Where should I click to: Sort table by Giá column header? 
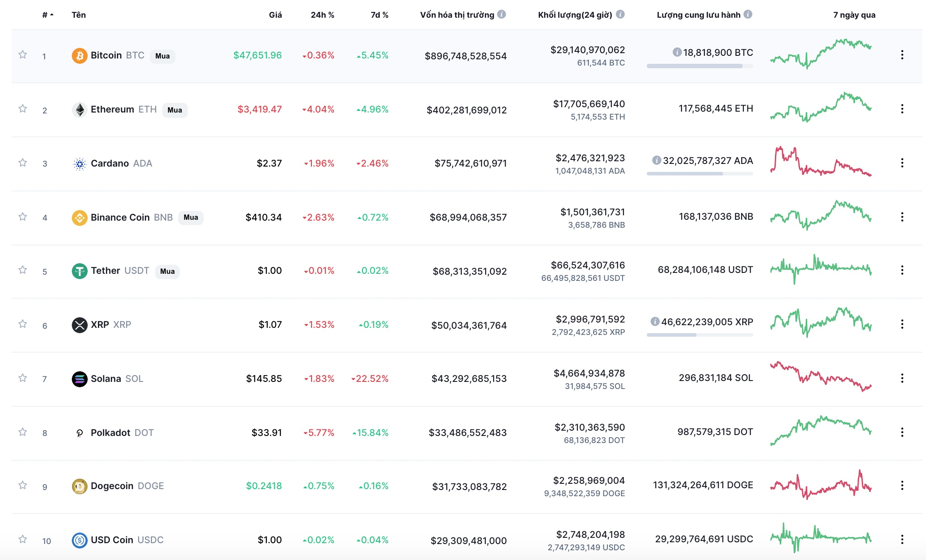pyautogui.click(x=276, y=15)
